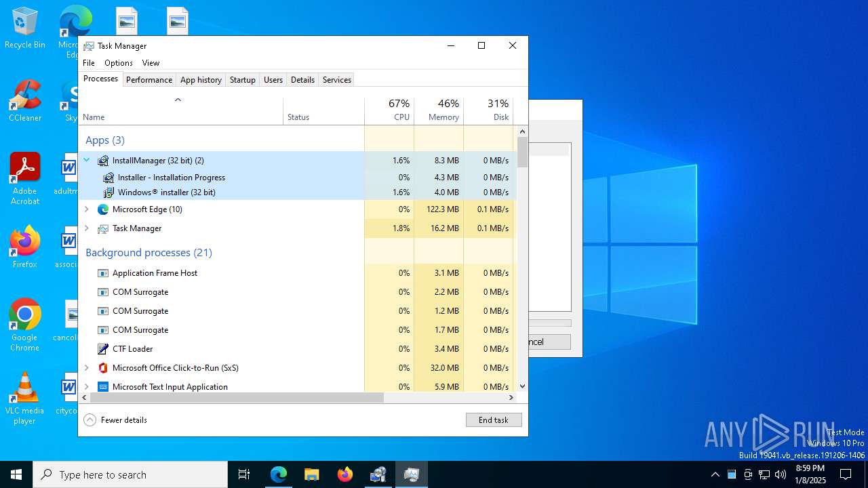The image size is (868, 488).
Task: Collapse the InstallManager process group
Action: pos(86,161)
